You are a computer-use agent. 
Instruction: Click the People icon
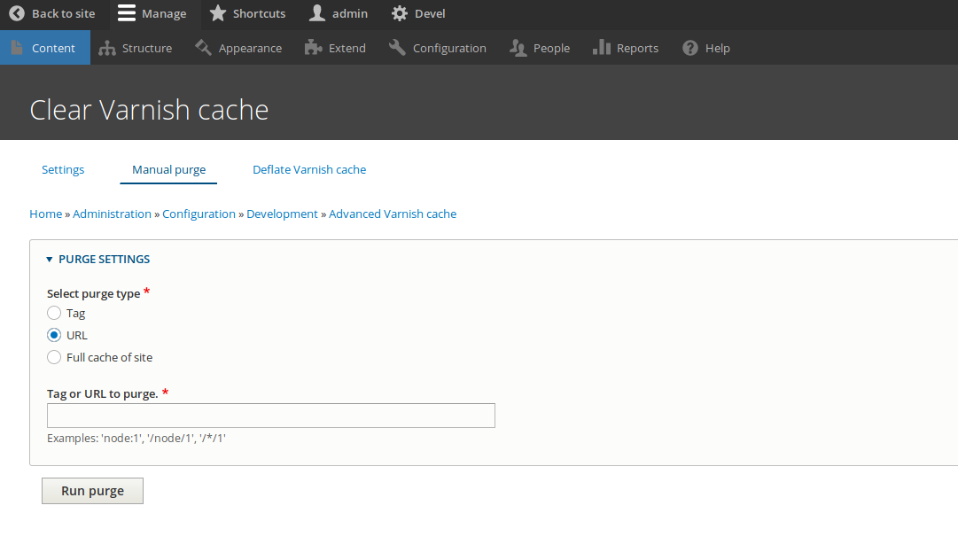tap(518, 48)
